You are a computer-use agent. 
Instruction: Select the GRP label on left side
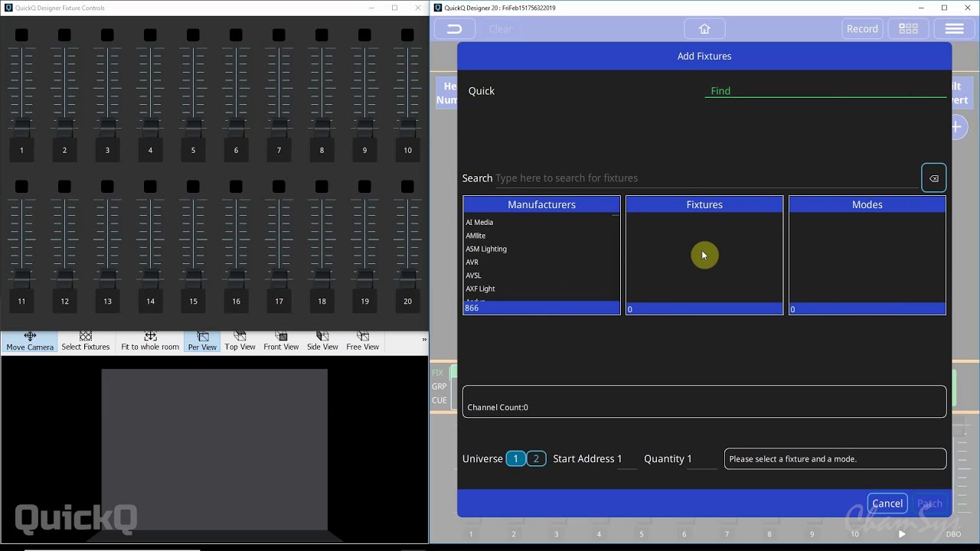click(439, 386)
